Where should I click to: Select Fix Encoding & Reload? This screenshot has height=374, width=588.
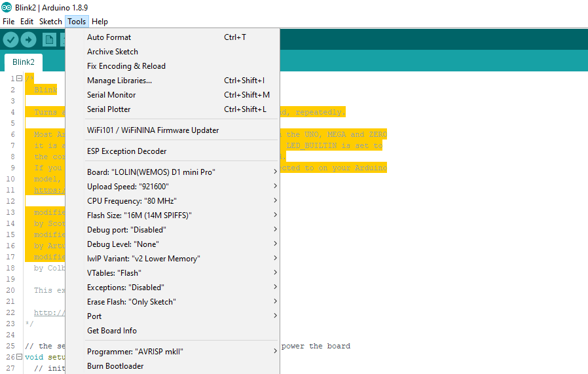pyautogui.click(x=172, y=66)
